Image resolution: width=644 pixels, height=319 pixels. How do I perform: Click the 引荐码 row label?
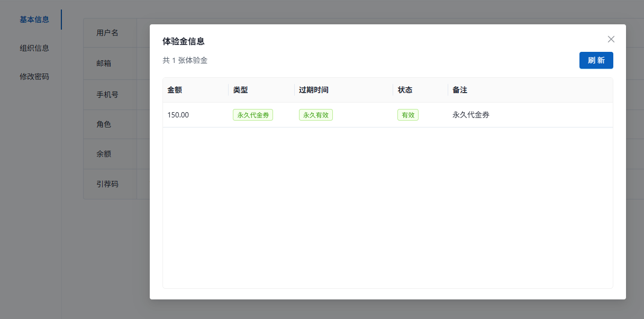[x=107, y=184]
